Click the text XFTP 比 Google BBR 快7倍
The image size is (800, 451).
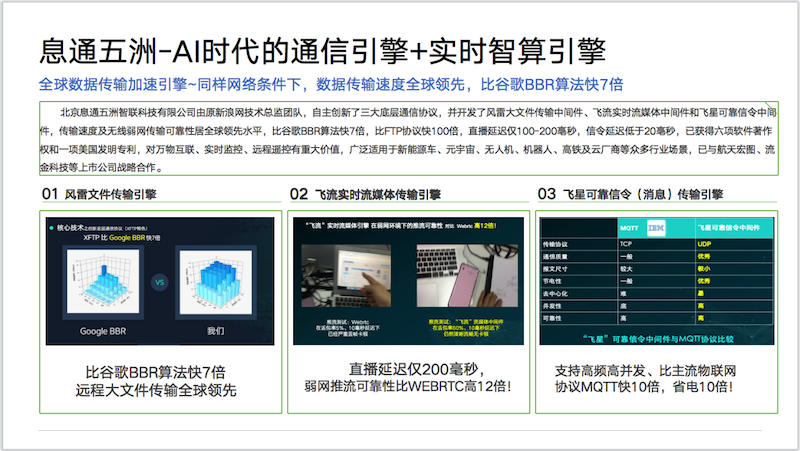click(x=121, y=238)
